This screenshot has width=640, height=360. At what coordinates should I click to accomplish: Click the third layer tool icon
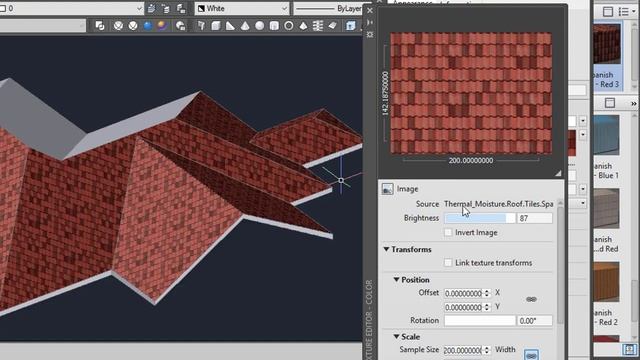pos(181,8)
